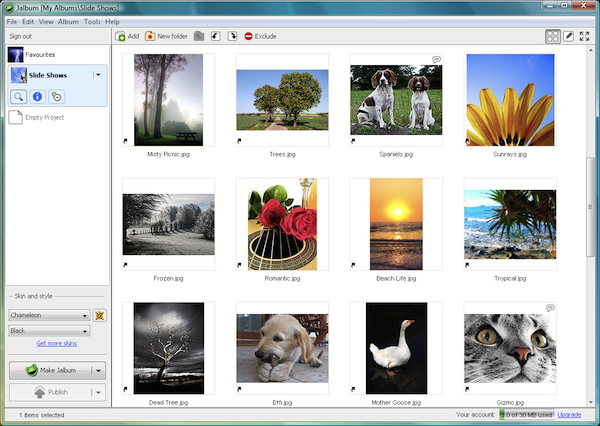This screenshot has height=426, width=600.
Task: Open the Tools menu
Action: tap(92, 21)
